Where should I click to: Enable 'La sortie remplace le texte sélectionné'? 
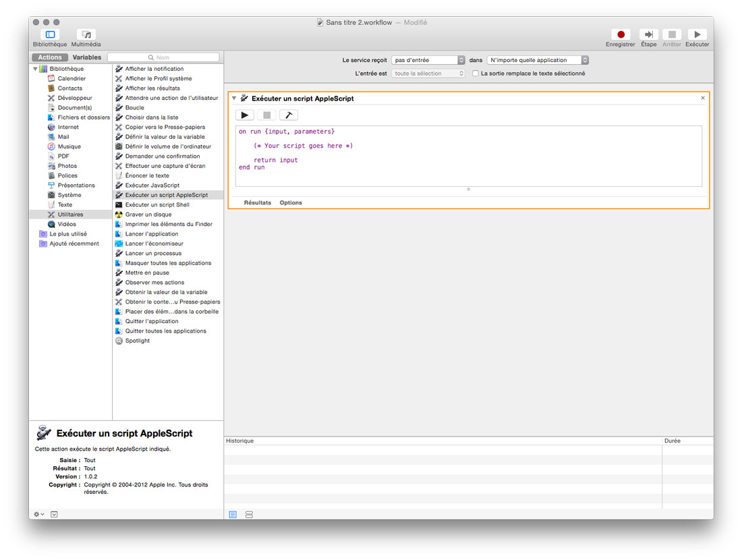tap(476, 74)
